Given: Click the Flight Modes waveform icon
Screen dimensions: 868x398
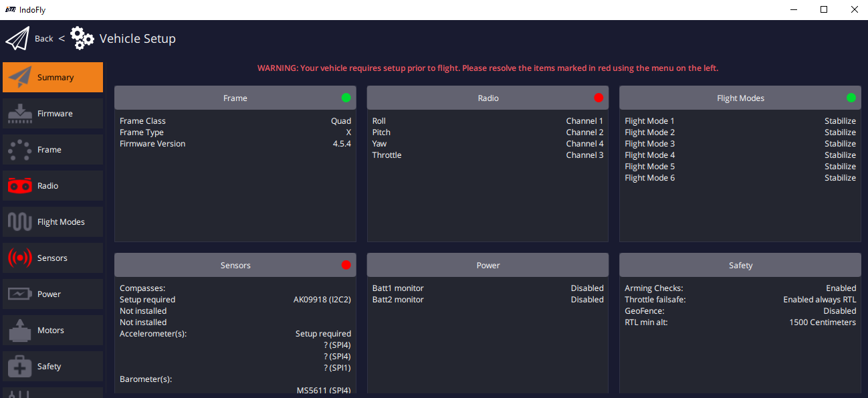Looking at the screenshot, I should (20, 221).
